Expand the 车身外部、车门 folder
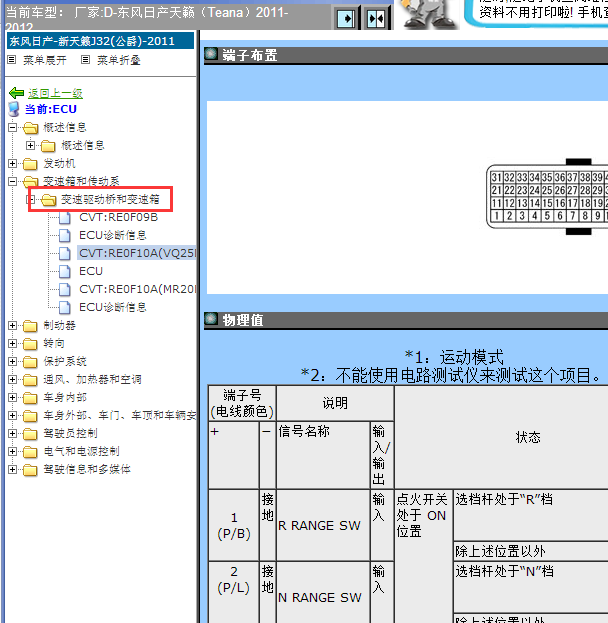Viewport: 608px width, 623px height. [x=12, y=416]
